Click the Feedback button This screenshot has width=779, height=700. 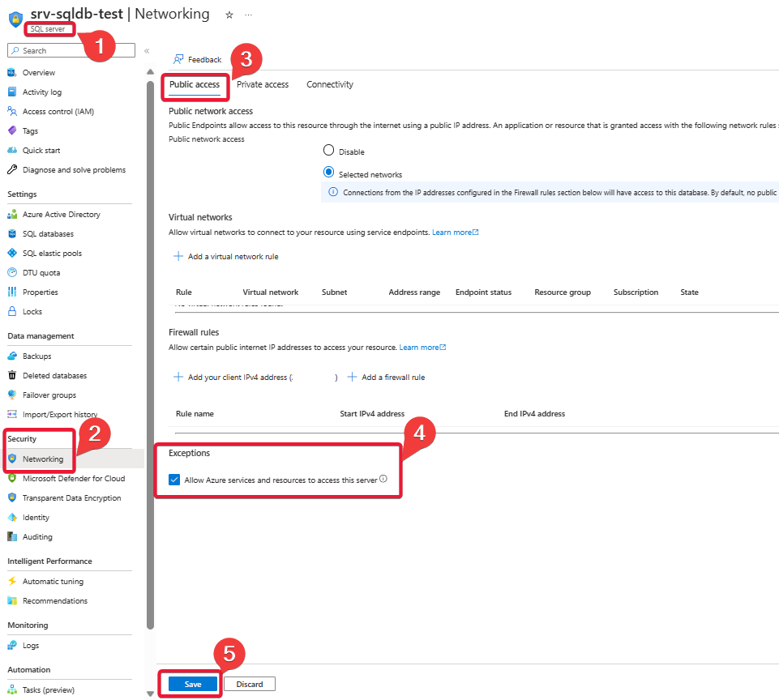pos(197,60)
